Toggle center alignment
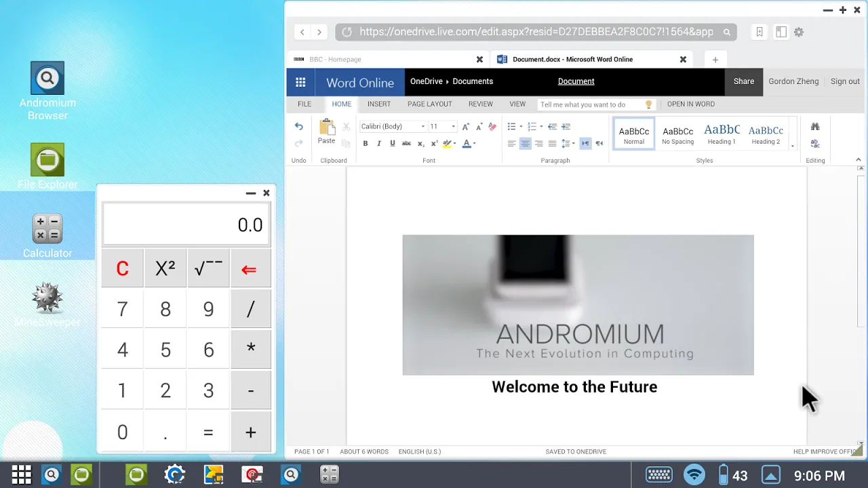The width and height of the screenshot is (868, 488). coord(525,144)
